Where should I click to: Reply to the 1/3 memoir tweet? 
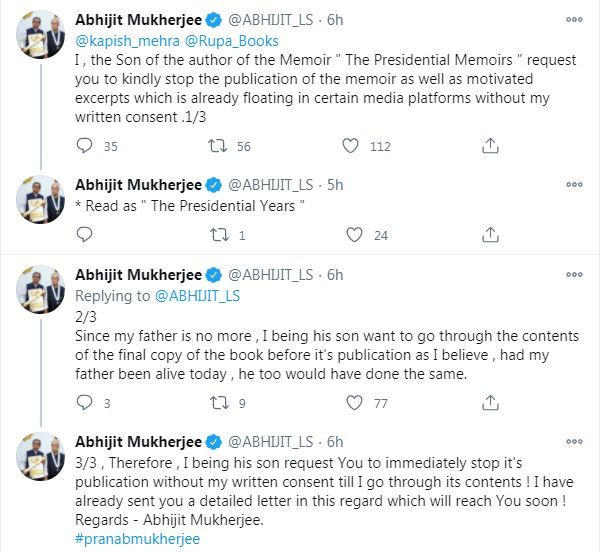point(84,146)
